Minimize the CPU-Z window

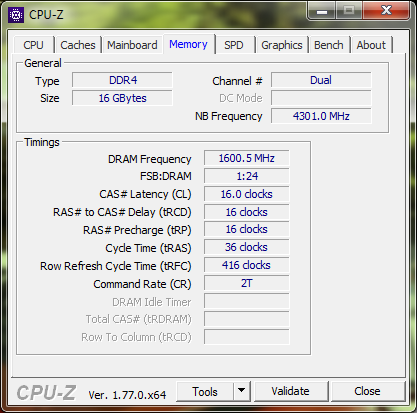pos(322,11)
